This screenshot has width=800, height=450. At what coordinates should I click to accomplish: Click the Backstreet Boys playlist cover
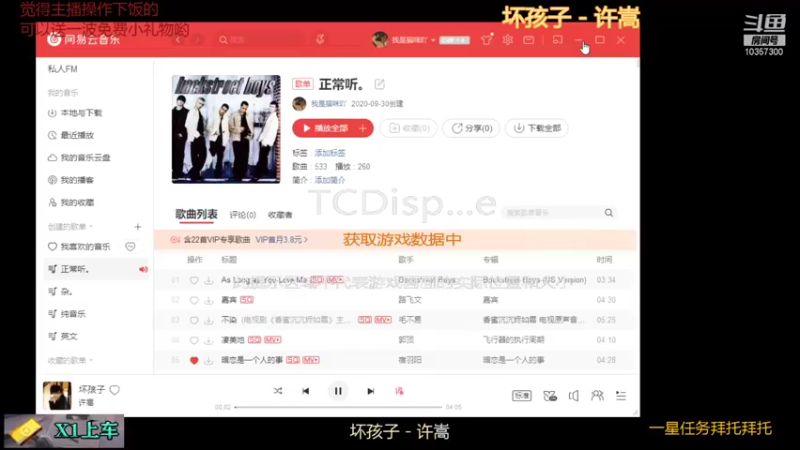coord(226,129)
